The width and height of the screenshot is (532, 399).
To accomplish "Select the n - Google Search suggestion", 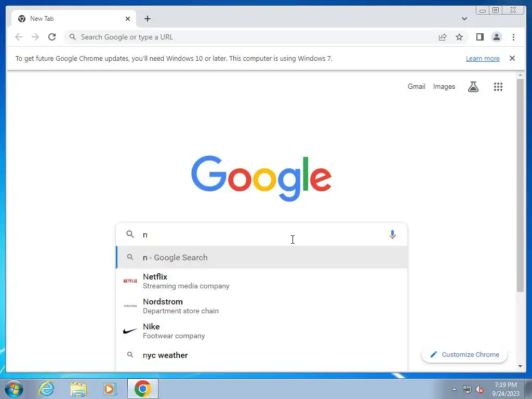I will click(x=261, y=257).
